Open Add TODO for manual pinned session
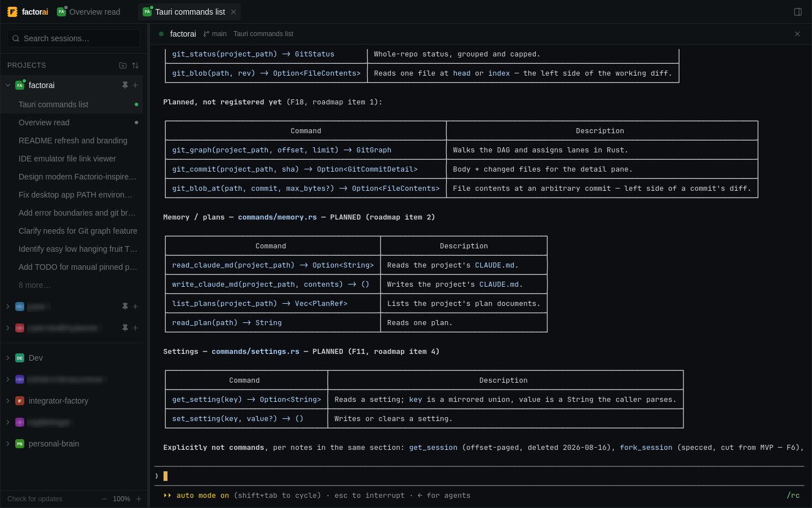Screen dimensions: 812x508 [72, 267]
